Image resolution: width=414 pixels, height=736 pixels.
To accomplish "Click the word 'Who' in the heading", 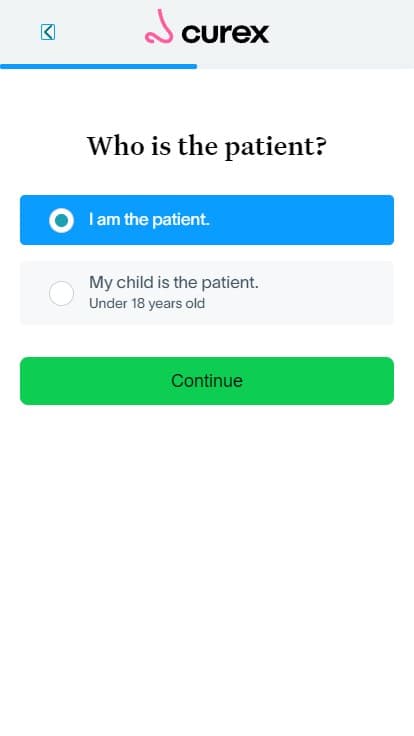I will (116, 146).
